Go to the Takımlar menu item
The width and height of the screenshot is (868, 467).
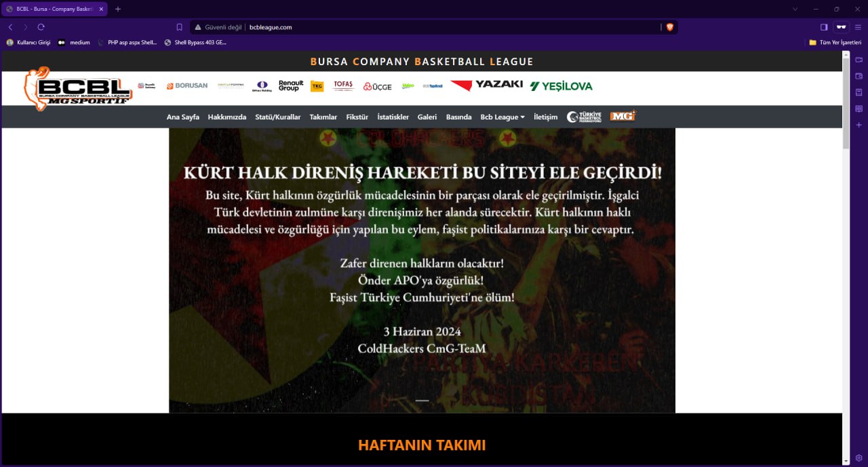click(323, 117)
